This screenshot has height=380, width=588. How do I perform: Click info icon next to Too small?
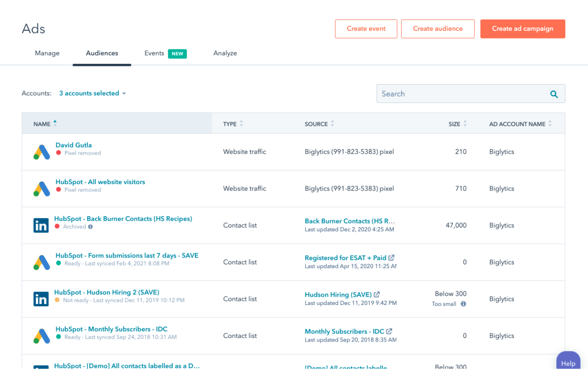(x=463, y=304)
